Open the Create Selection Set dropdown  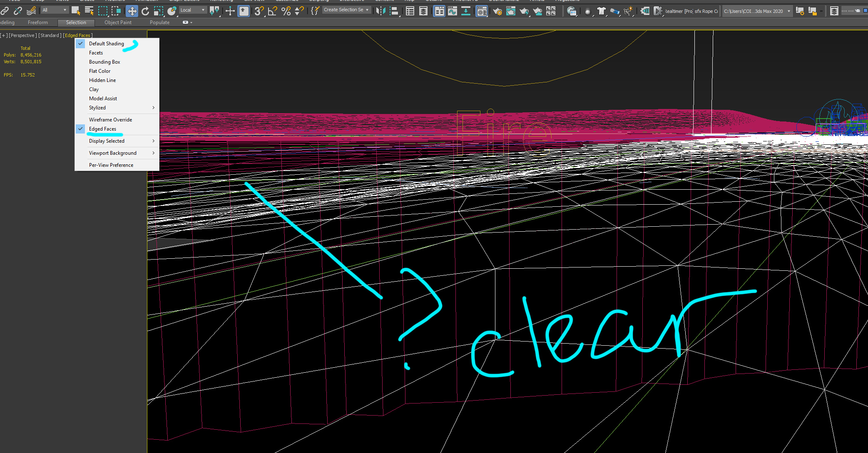point(346,10)
